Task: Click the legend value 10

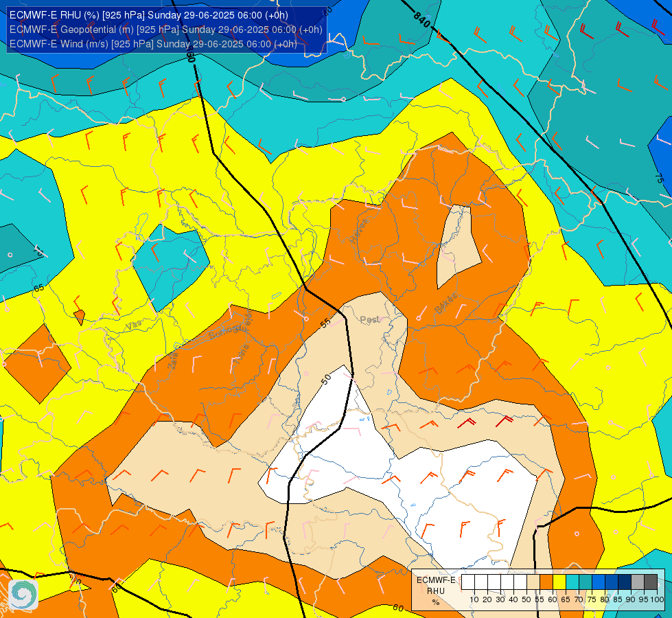Action: pyautogui.click(x=474, y=599)
